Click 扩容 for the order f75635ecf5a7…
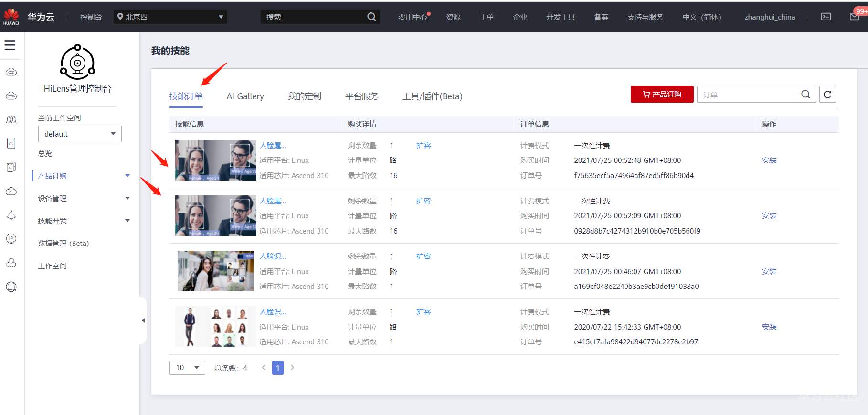The height and width of the screenshot is (415, 868). [x=423, y=146]
